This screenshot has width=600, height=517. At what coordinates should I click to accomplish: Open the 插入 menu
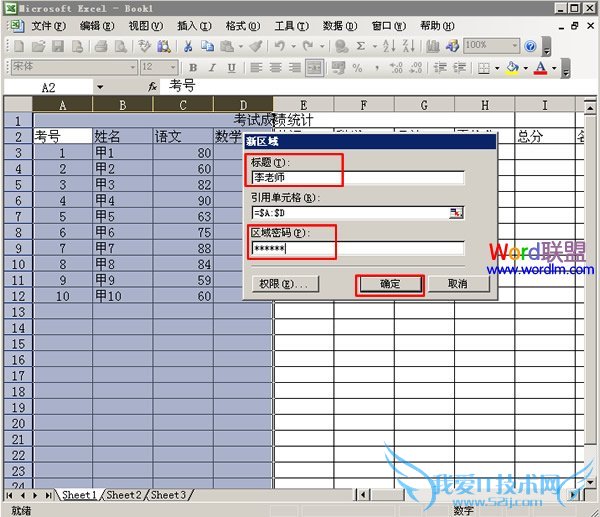[194, 26]
